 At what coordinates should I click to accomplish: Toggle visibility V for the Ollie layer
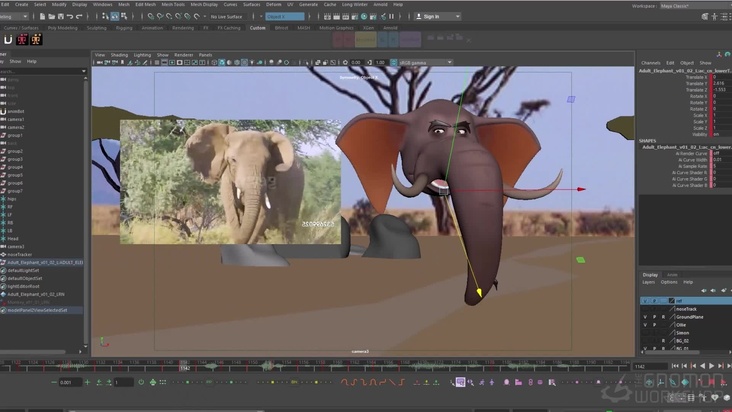(x=645, y=325)
